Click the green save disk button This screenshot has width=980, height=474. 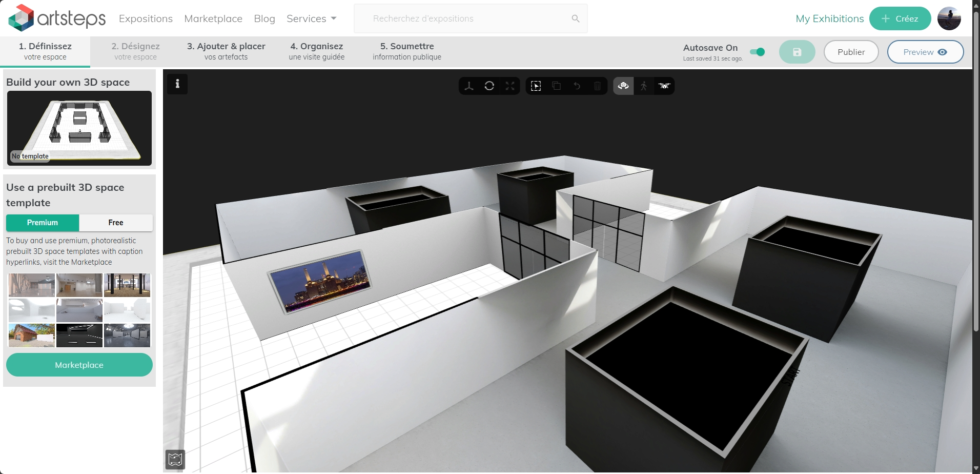click(797, 52)
